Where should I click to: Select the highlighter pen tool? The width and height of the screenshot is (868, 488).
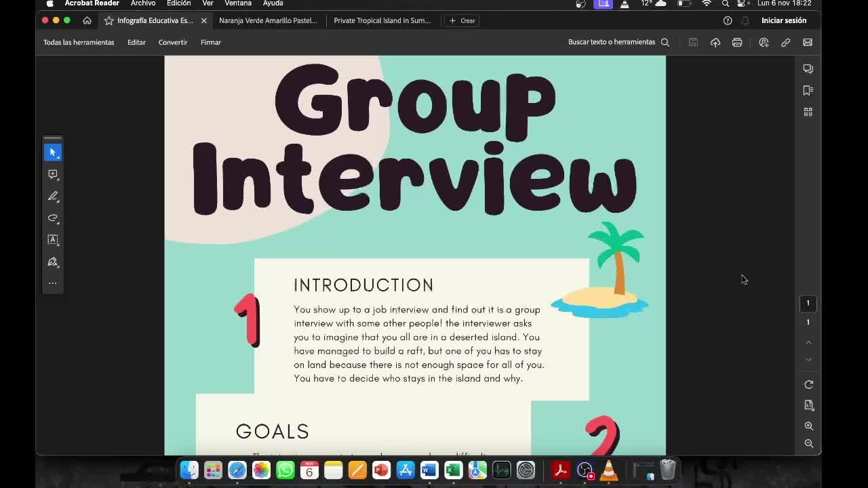click(x=53, y=196)
